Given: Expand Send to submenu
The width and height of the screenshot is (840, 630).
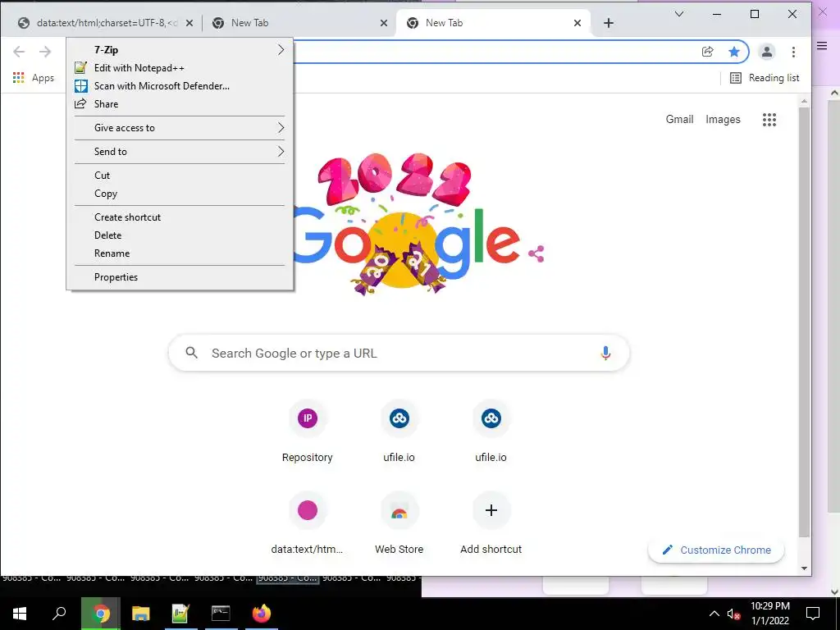Looking at the screenshot, I should click(180, 152).
